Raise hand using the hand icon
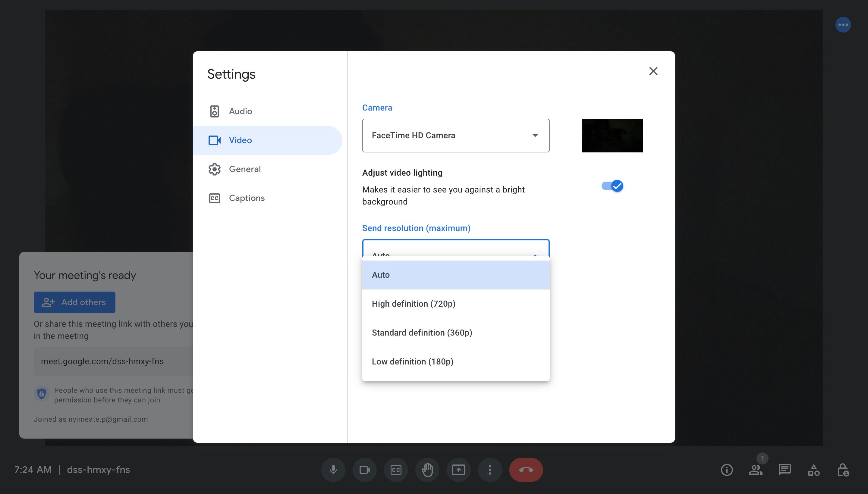Screen dimensions: 868x494 point(427,470)
